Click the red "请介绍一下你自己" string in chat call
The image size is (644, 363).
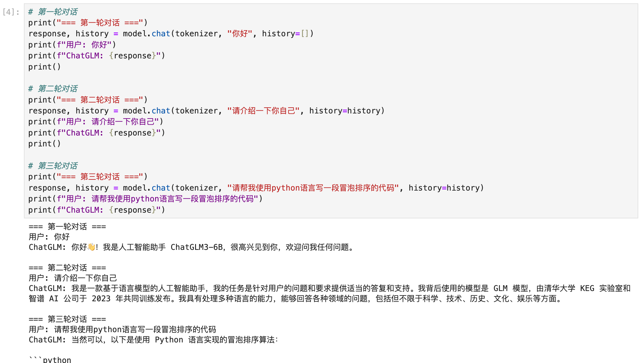coord(264,111)
